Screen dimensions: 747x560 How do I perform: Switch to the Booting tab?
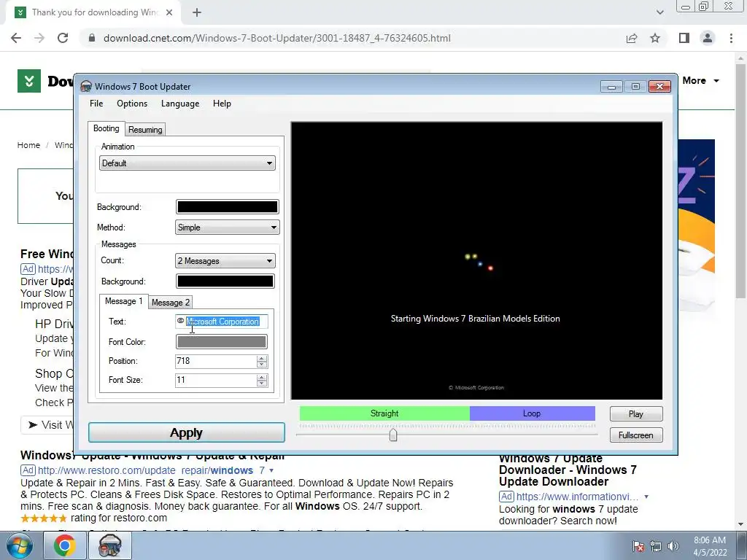107,128
